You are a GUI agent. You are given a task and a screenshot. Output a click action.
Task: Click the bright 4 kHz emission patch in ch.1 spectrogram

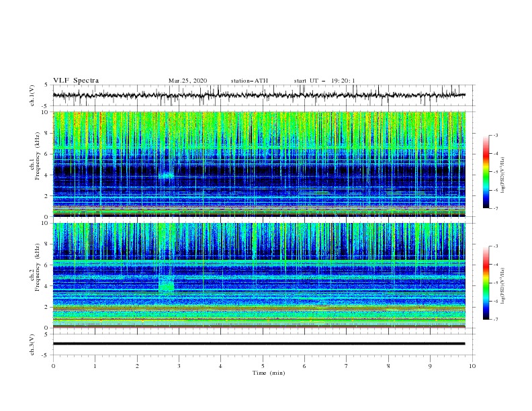pos(167,176)
